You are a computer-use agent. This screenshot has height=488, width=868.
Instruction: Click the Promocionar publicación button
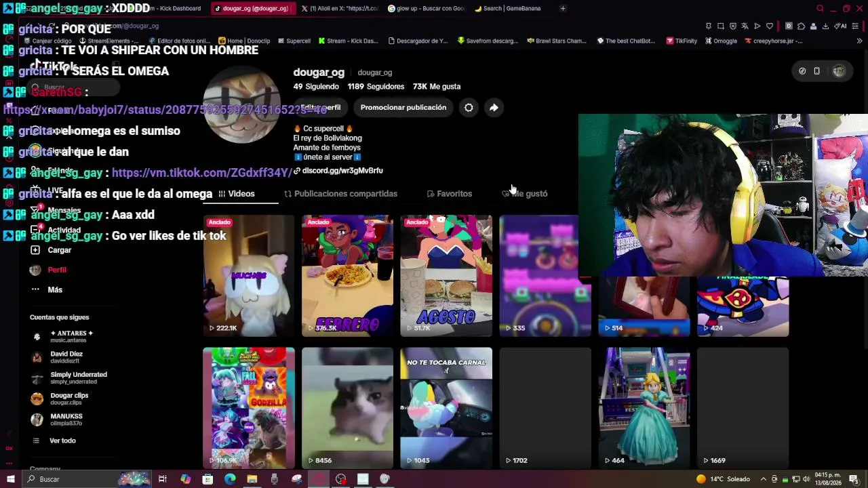coord(403,107)
